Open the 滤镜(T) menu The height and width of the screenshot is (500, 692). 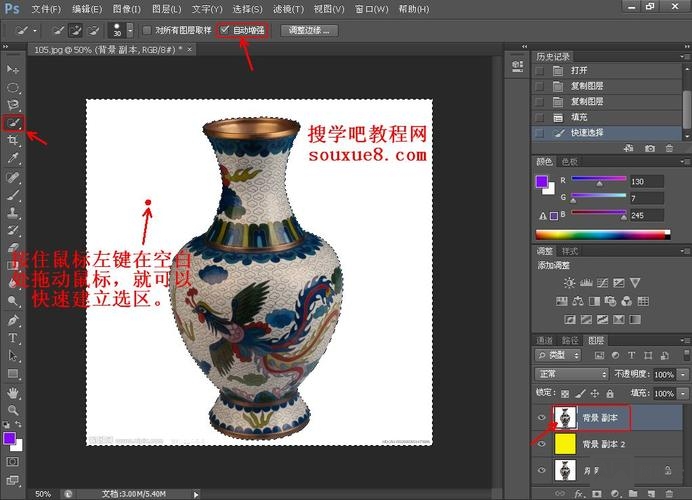click(288, 9)
